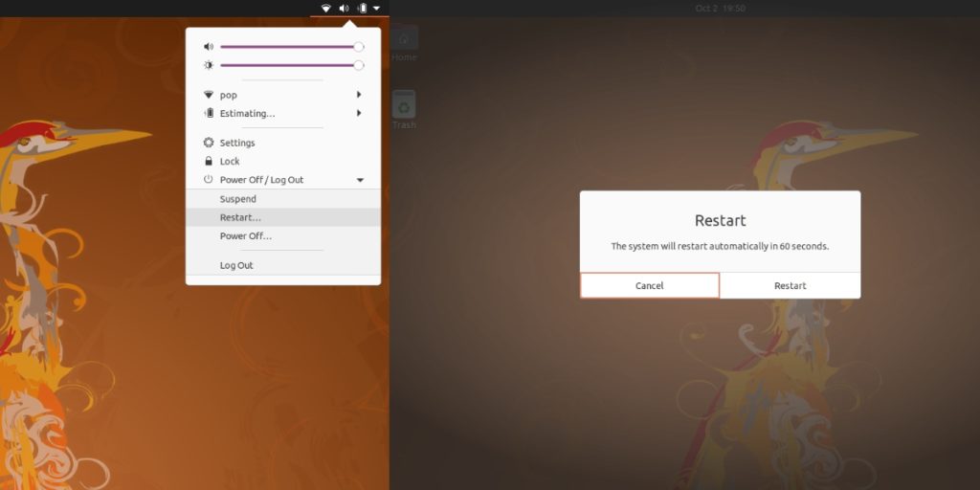Click the Wi-Fi icon in top bar
980x490 pixels.
(325, 8)
